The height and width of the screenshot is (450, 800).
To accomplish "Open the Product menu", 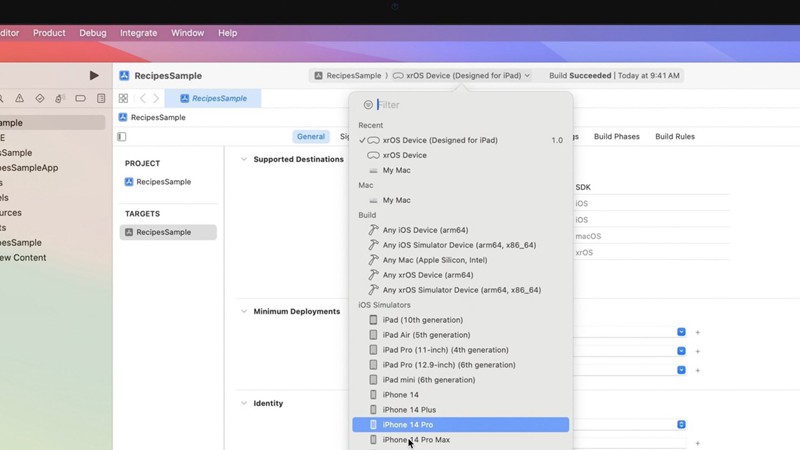I will tap(49, 33).
